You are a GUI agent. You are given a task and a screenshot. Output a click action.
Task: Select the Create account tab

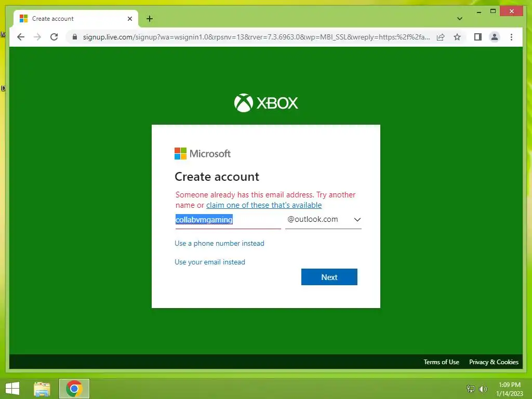pyautogui.click(x=76, y=19)
